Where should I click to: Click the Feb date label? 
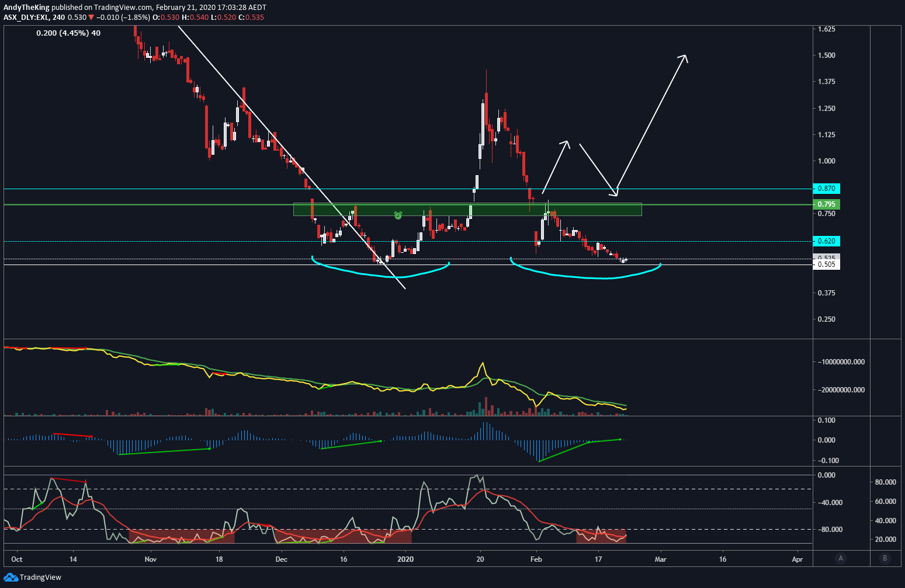tap(536, 559)
